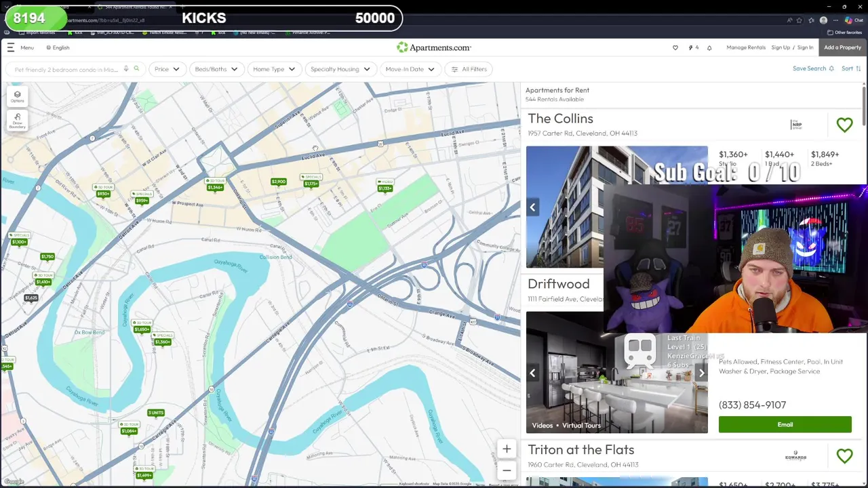
Task: Open The Collins building photo
Action: point(617,207)
